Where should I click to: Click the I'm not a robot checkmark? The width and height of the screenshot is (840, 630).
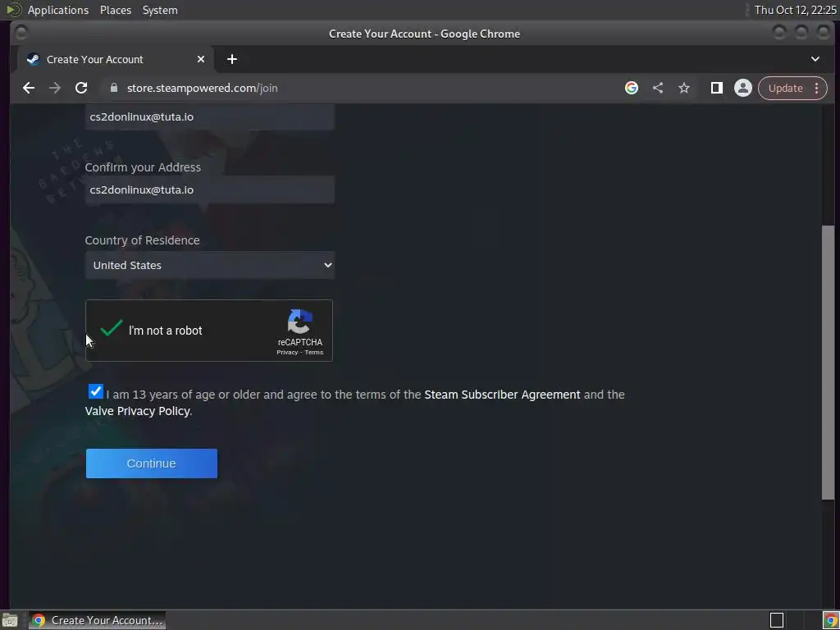pos(112,328)
